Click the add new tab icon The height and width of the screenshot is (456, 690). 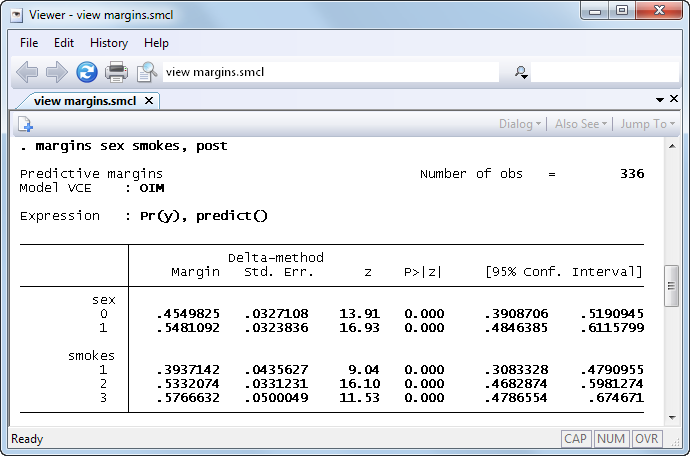click(25, 124)
